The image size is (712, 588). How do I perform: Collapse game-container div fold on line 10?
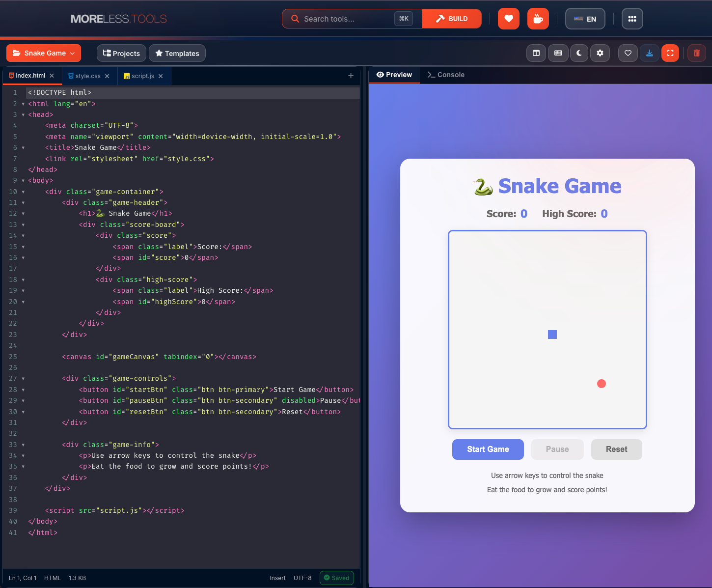pyautogui.click(x=23, y=192)
